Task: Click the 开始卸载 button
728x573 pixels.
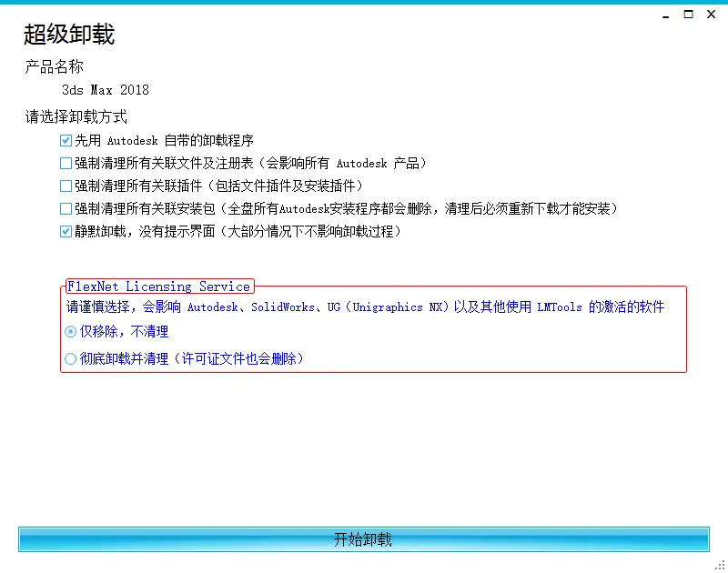Action: 363,539
